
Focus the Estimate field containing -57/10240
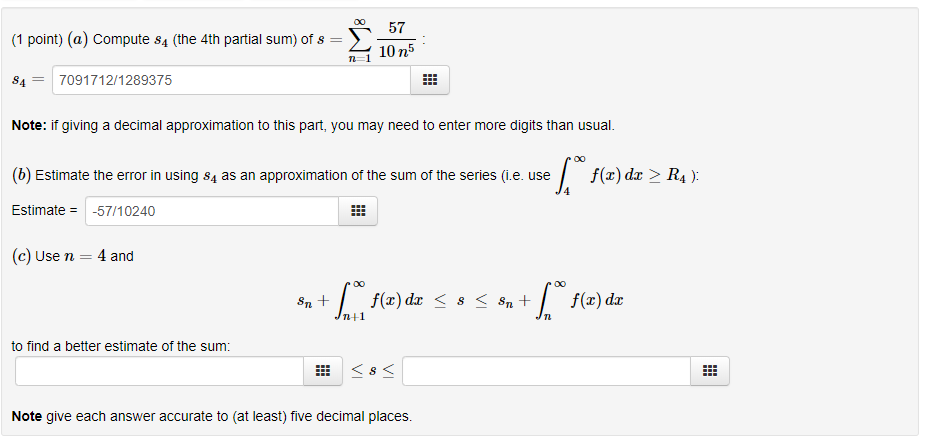point(212,211)
